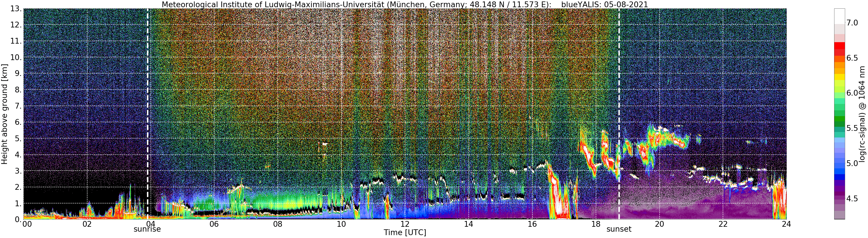Image resolution: width=868 pixels, height=238 pixels.
Task: Click the colorbar tick label 4.5
Action: (852, 199)
